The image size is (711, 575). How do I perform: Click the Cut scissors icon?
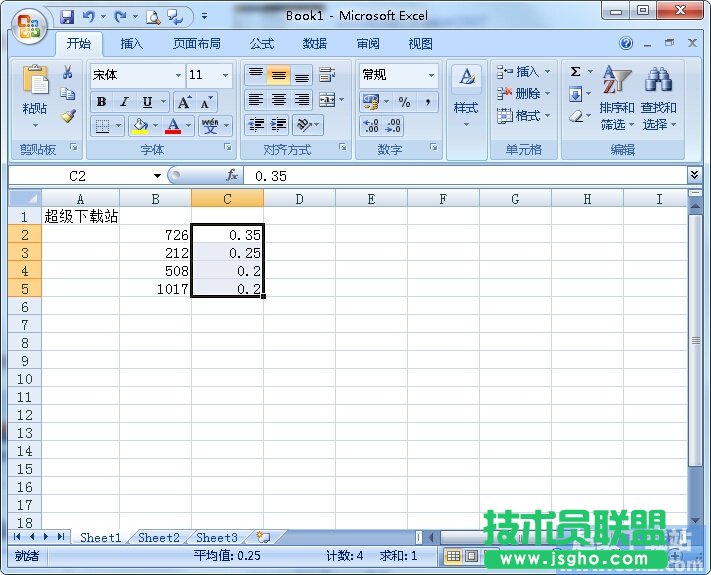click(68, 73)
